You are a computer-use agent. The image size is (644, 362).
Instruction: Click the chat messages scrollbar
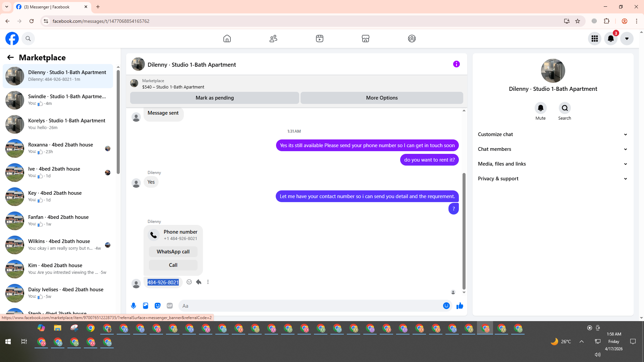coord(464,231)
